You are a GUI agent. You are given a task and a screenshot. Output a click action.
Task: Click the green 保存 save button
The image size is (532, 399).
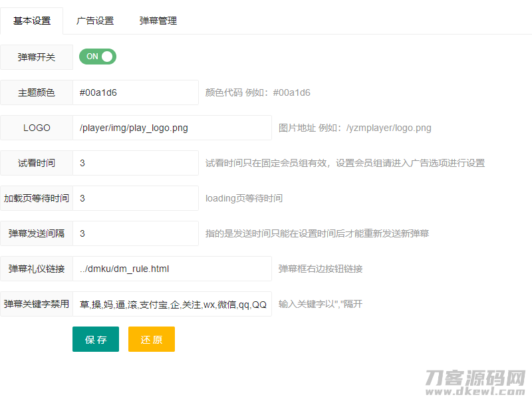click(x=95, y=339)
